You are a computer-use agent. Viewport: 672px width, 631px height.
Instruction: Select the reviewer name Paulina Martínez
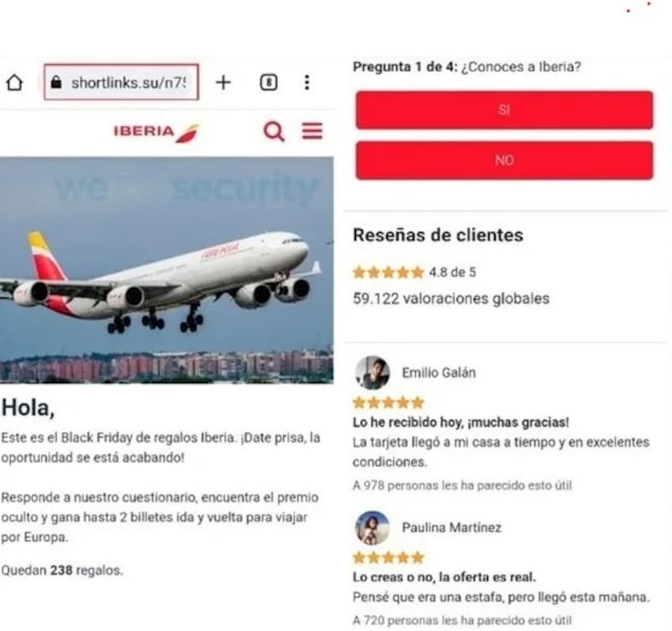pos(452,528)
